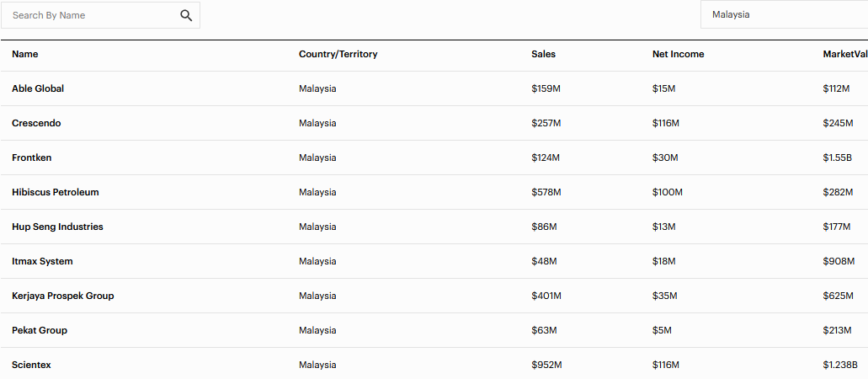
Task: Open the Crescendo company entry
Action: tap(36, 123)
